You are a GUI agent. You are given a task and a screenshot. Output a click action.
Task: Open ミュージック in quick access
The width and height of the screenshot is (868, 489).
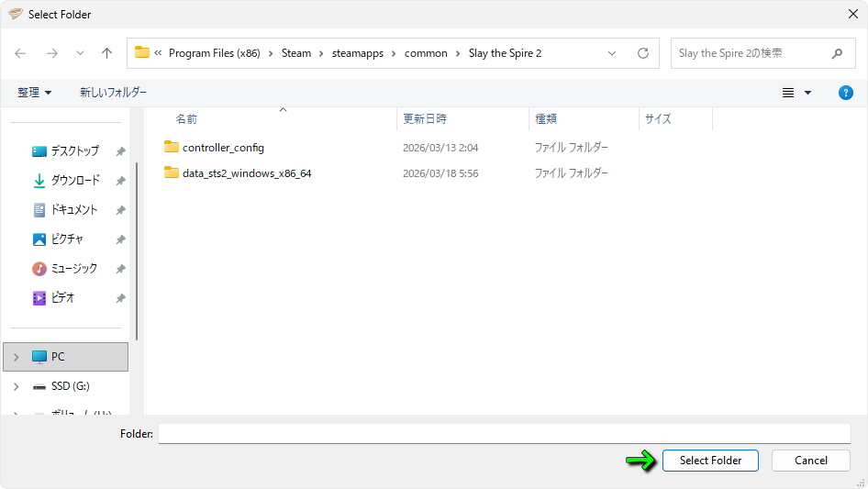pyautogui.click(x=73, y=269)
